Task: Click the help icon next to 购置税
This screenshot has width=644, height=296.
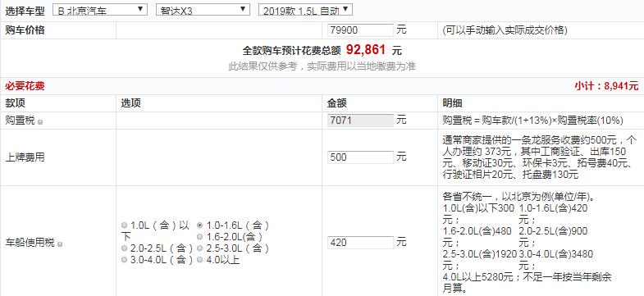Action: [x=40, y=122]
